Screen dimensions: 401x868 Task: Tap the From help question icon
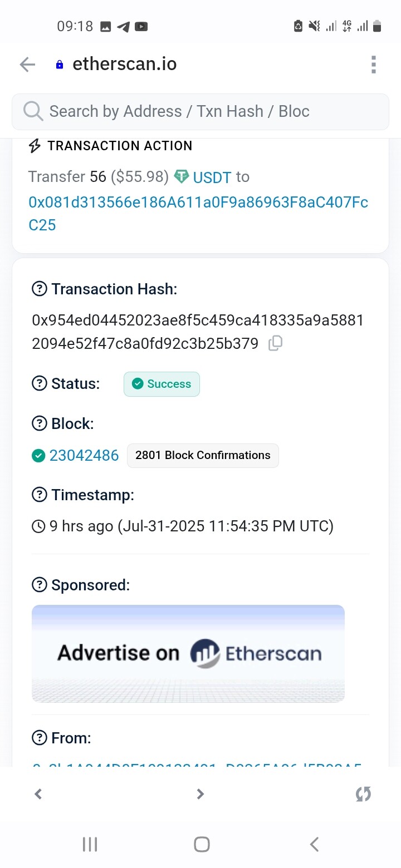click(39, 738)
